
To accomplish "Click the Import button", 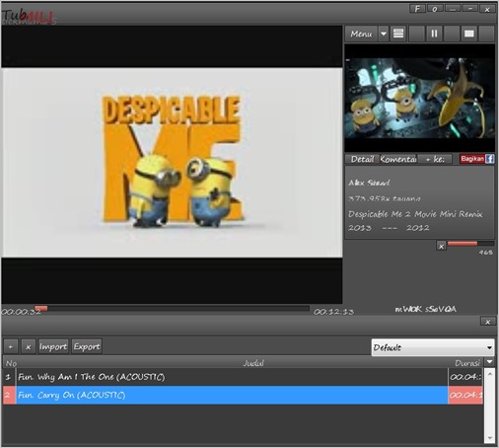I will [x=53, y=346].
